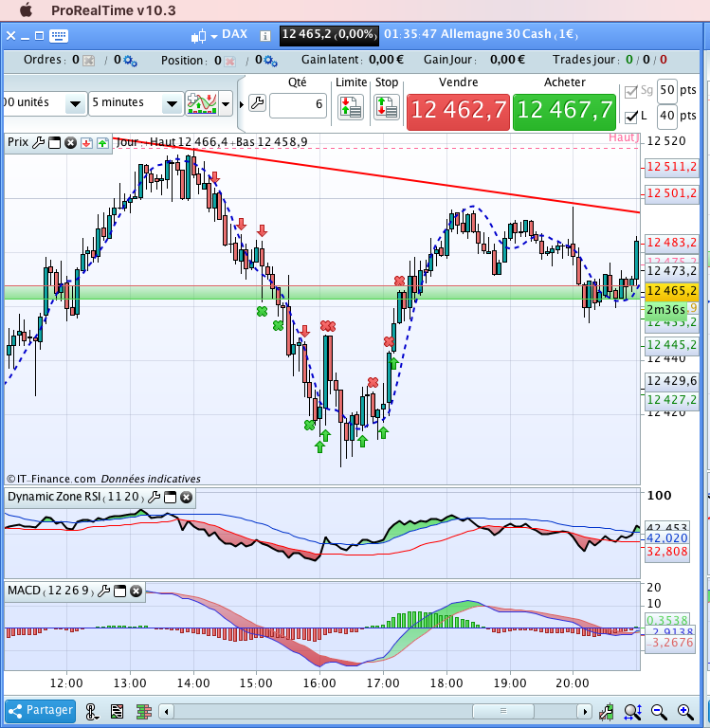
Task: Click the add indicators and trading systems icon
Action: coord(202,103)
